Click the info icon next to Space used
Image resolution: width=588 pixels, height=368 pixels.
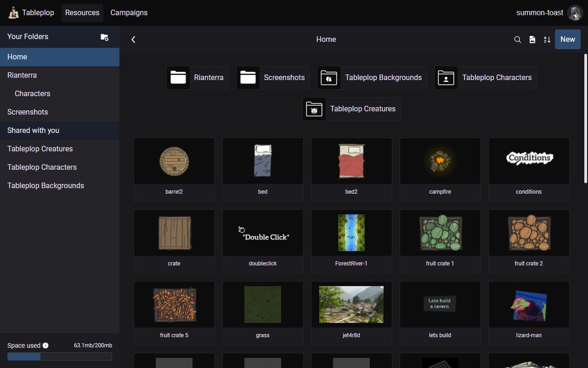tap(46, 345)
